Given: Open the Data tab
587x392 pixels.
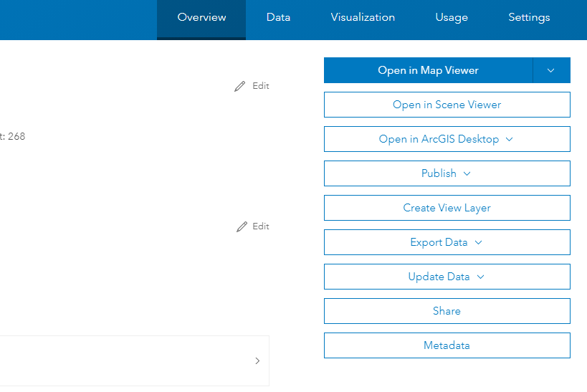Looking at the screenshot, I should pyautogui.click(x=278, y=17).
